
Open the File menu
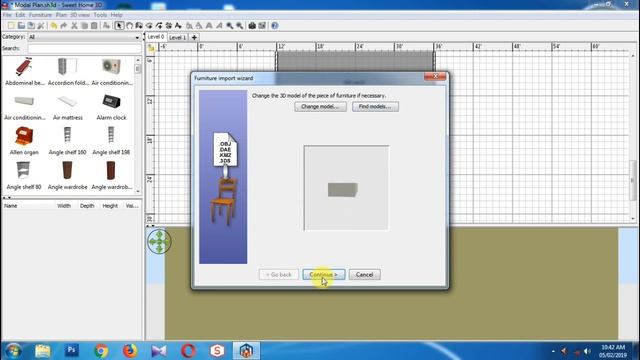[x=7, y=15]
